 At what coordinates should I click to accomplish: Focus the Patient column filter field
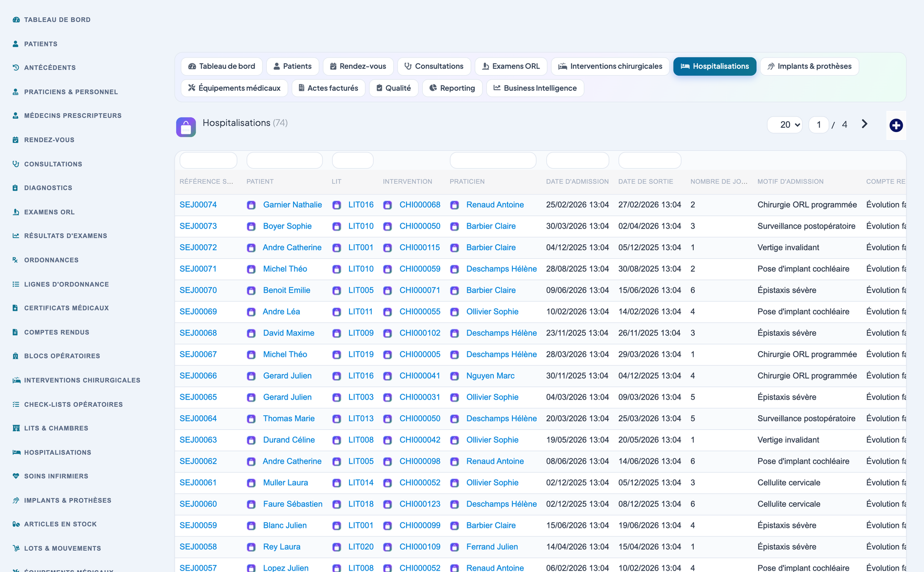(284, 161)
